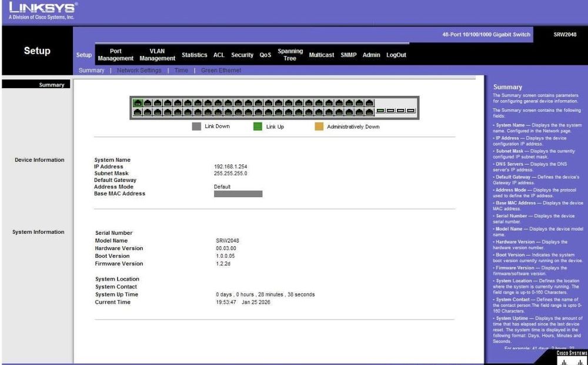Image resolution: width=588 pixels, height=365 pixels.
Task: Click the date Jan 25 2026
Action: (x=256, y=302)
